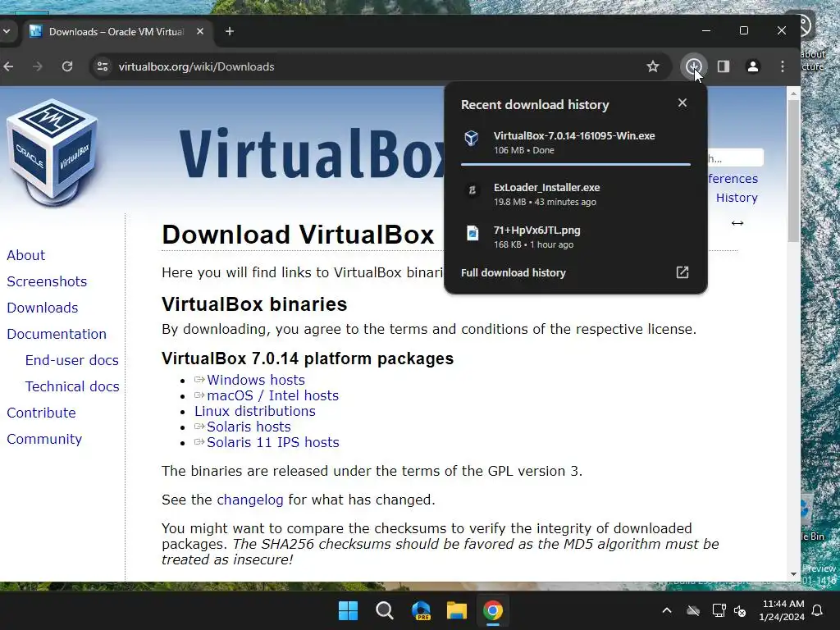Screen dimensions: 840x630
Task: Select the Downloads – Oracle VM VirtualBox tab
Action: pyautogui.click(x=116, y=32)
